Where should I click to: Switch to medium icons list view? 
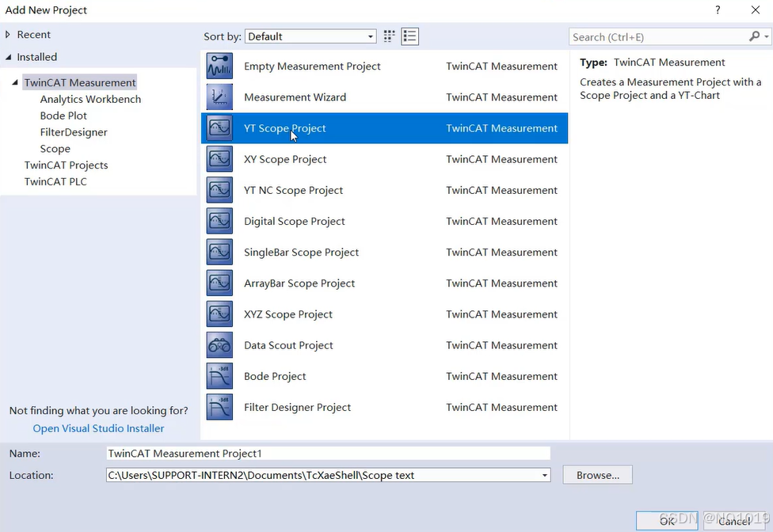(x=410, y=36)
